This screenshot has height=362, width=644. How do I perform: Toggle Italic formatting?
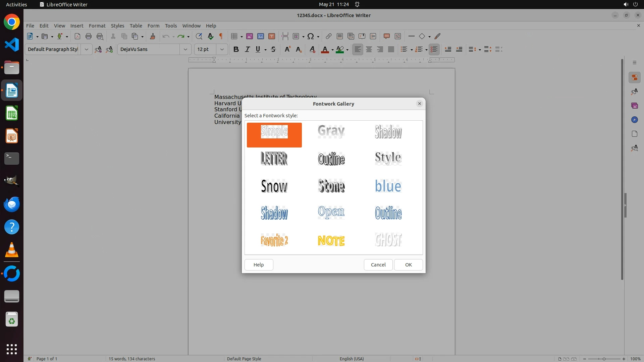(247, 49)
